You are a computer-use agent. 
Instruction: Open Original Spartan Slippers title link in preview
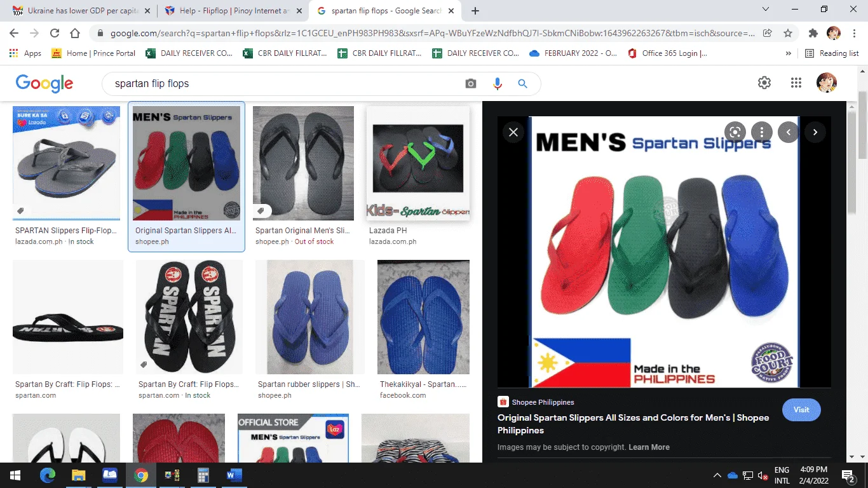click(x=633, y=424)
